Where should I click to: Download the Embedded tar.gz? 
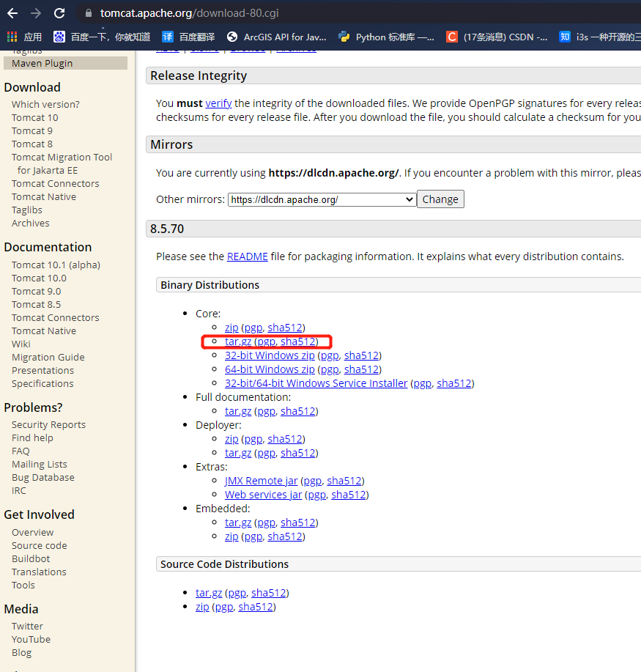(238, 523)
